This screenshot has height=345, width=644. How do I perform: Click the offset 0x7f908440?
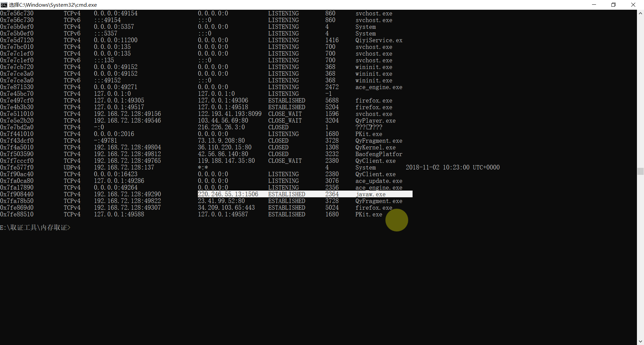point(17,194)
